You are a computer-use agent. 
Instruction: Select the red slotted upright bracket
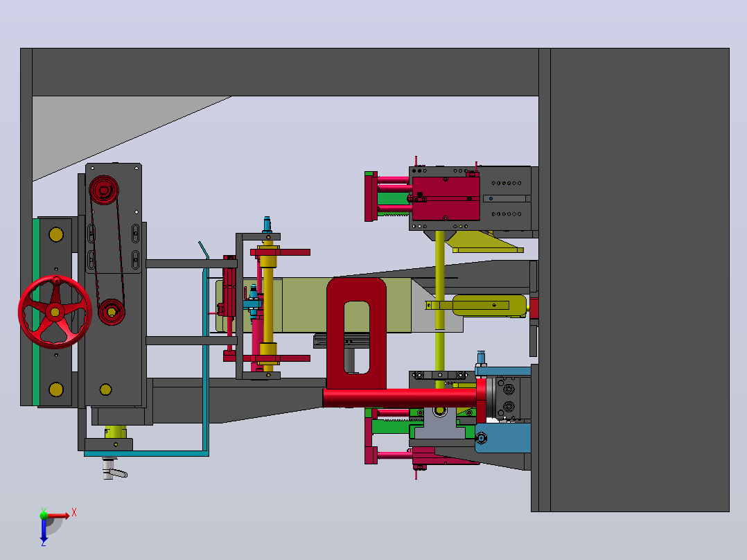[x=356, y=333]
